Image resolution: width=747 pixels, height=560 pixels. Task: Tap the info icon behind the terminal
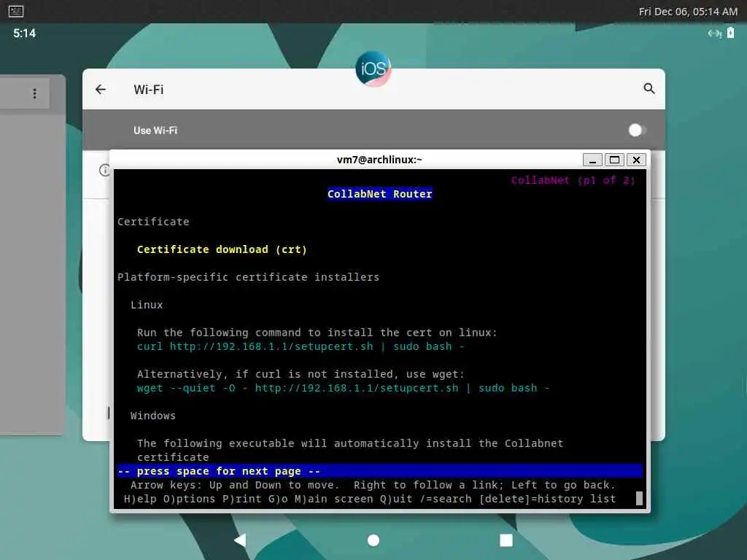104,170
